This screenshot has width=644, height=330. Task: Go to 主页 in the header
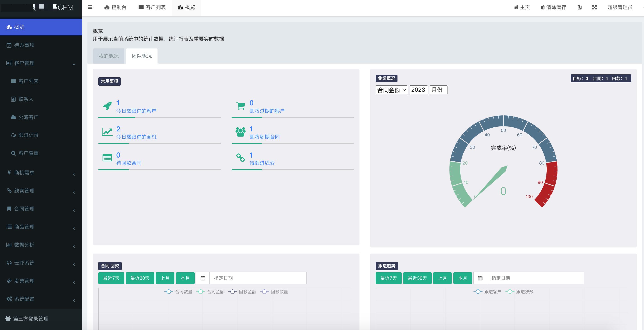click(522, 7)
